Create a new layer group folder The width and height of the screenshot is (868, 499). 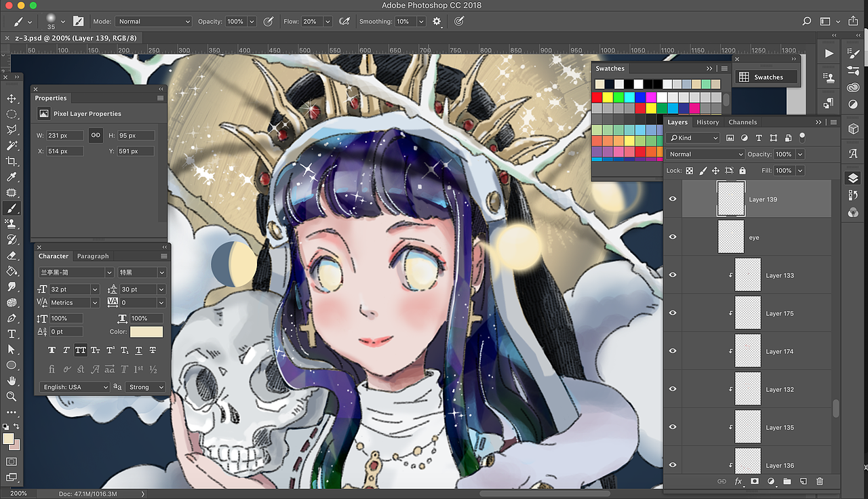pos(787,481)
